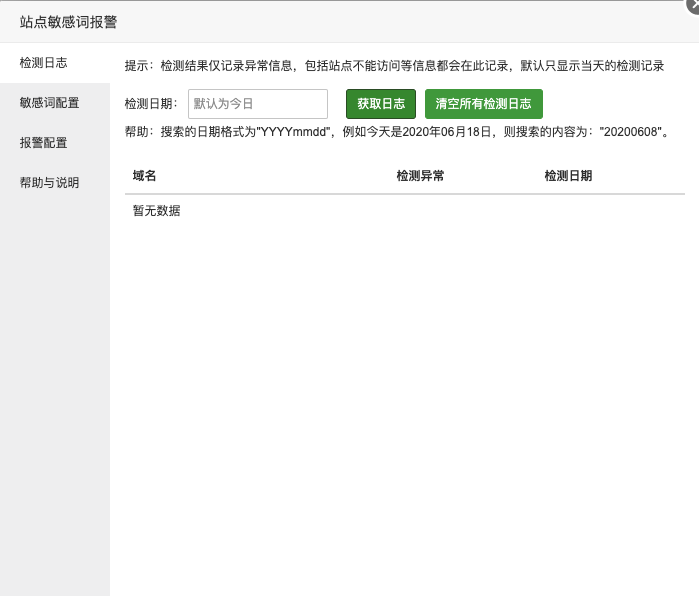Click the 获取日志 button

[x=381, y=104]
